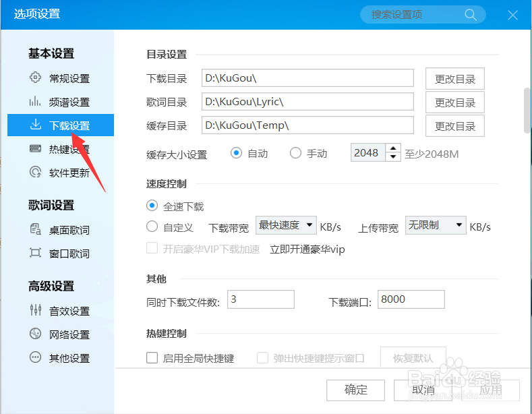Click the gear icon beside 常规设置
Image resolution: width=532 pixels, height=414 pixels.
click(x=35, y=78)
